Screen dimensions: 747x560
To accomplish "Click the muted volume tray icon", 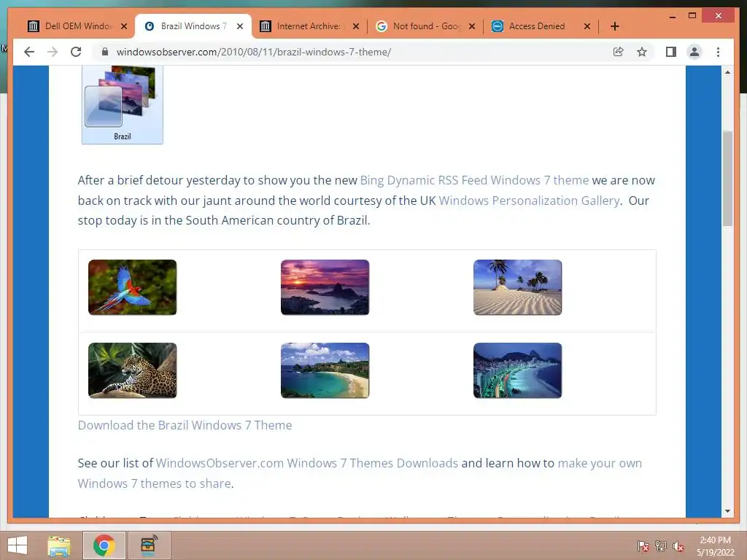I will point(678,546).
